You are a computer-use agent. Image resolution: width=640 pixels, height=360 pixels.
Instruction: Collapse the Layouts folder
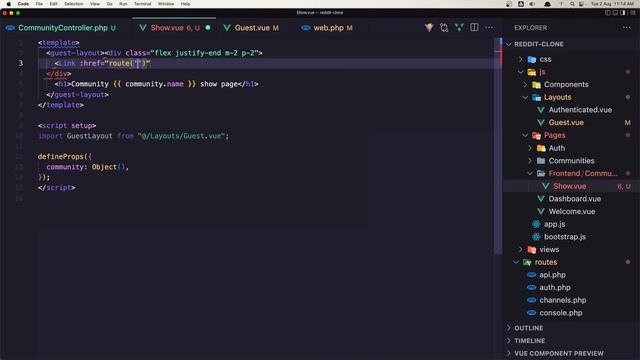[x=571, y=97]
